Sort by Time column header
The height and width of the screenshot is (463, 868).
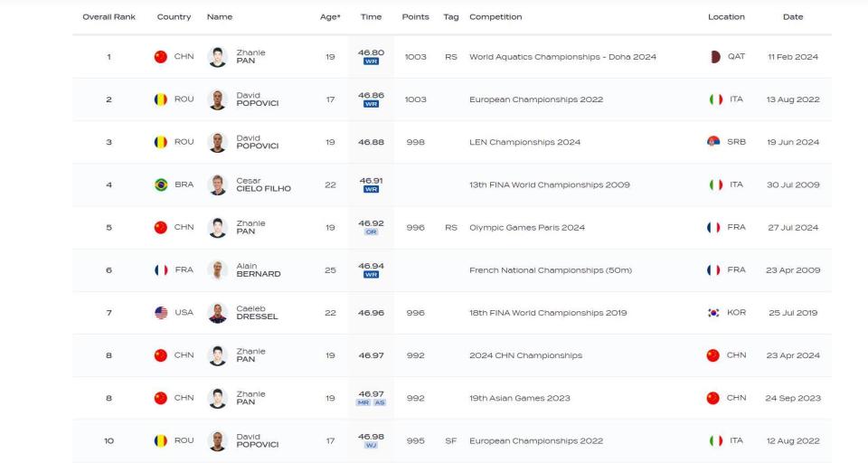[371, 17]
